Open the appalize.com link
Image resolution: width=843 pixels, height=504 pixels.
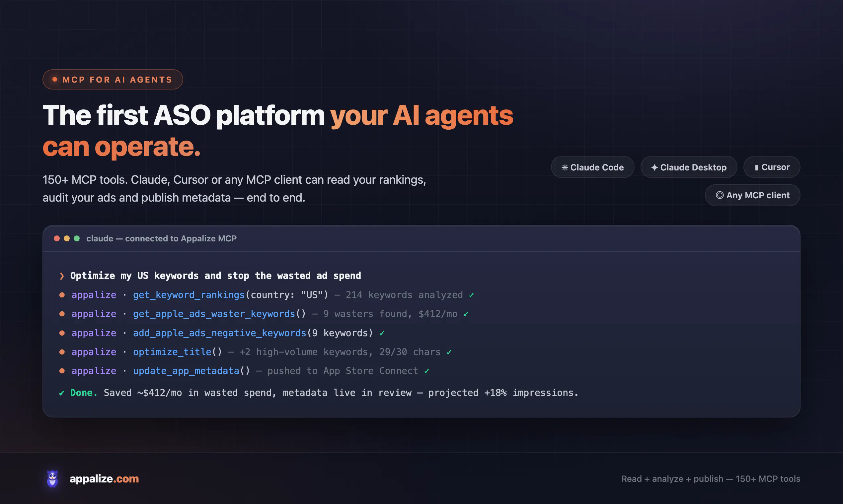point(104,478)
